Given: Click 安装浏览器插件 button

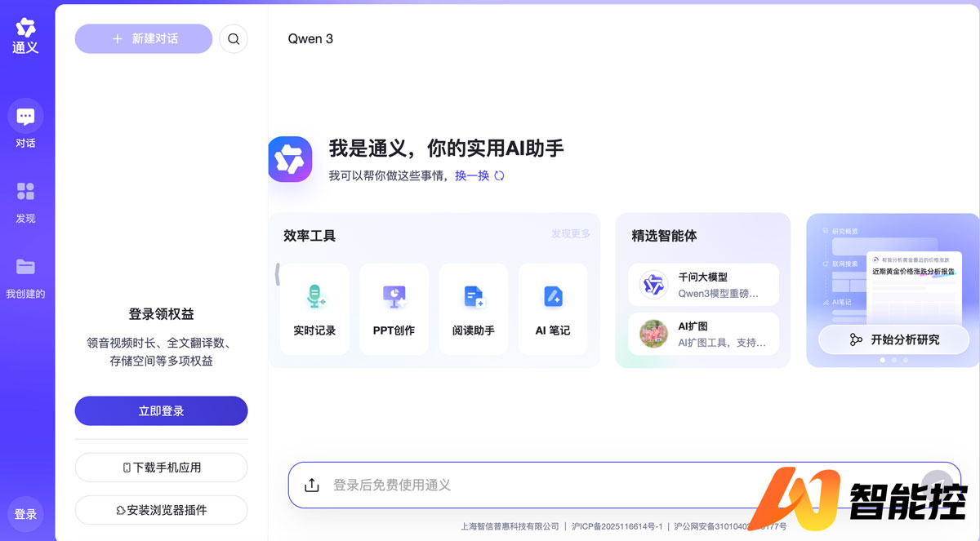Looking at the screenshot, I should [x=161, y=510].
